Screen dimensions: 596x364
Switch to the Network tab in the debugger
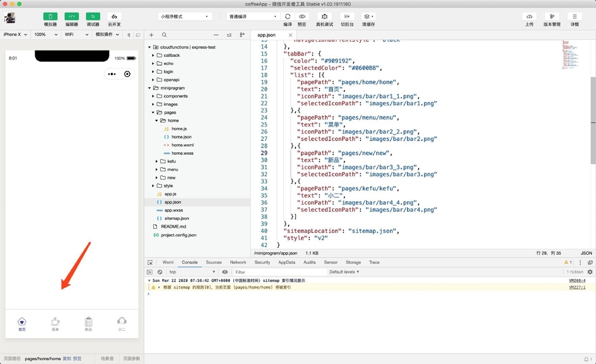(238, 263)
